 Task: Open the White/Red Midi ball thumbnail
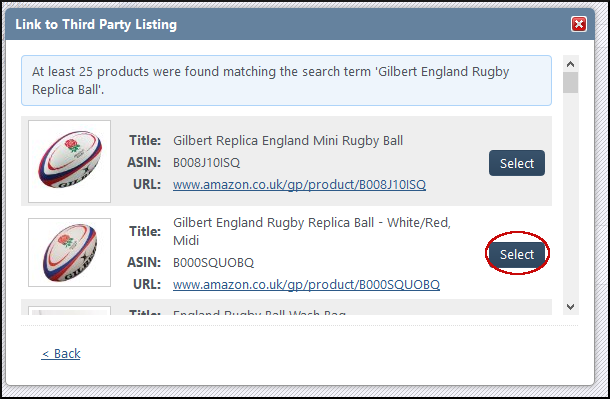70,252
